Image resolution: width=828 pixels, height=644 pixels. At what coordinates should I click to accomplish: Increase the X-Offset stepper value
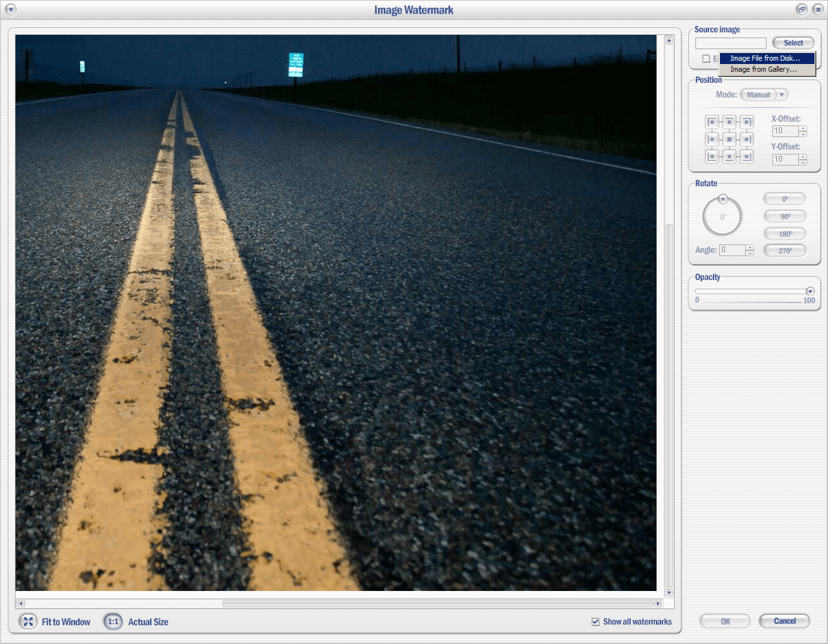(x=803, y=128)
